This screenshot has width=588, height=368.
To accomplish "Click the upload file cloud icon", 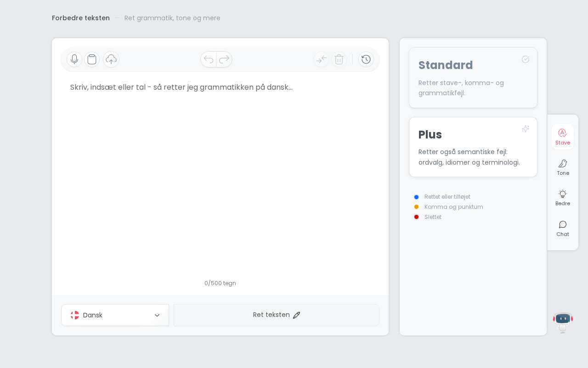I will click(x=111, y=59).
